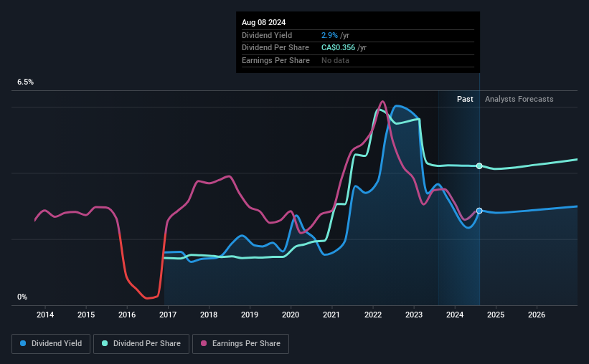
Task: Click the 2014 x-axis year label
Action: click(45, 315)
